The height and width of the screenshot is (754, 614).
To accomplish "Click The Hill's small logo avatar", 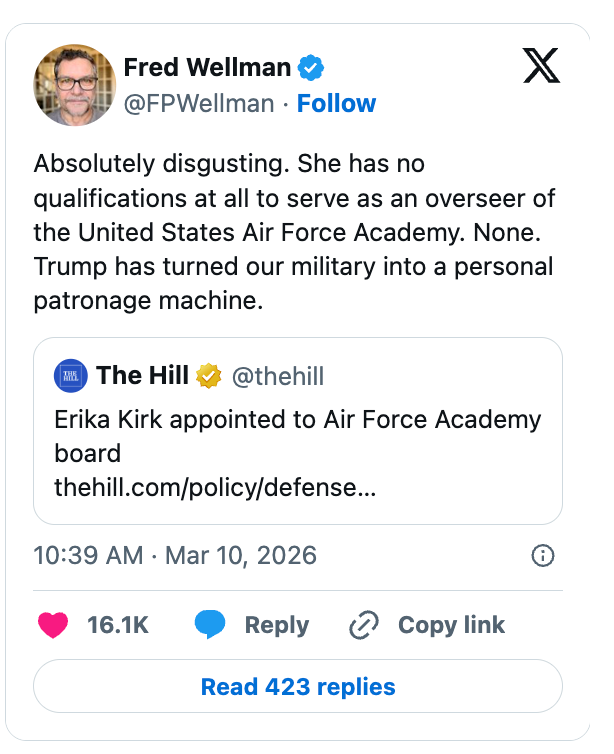I will [x=70, y=376].
